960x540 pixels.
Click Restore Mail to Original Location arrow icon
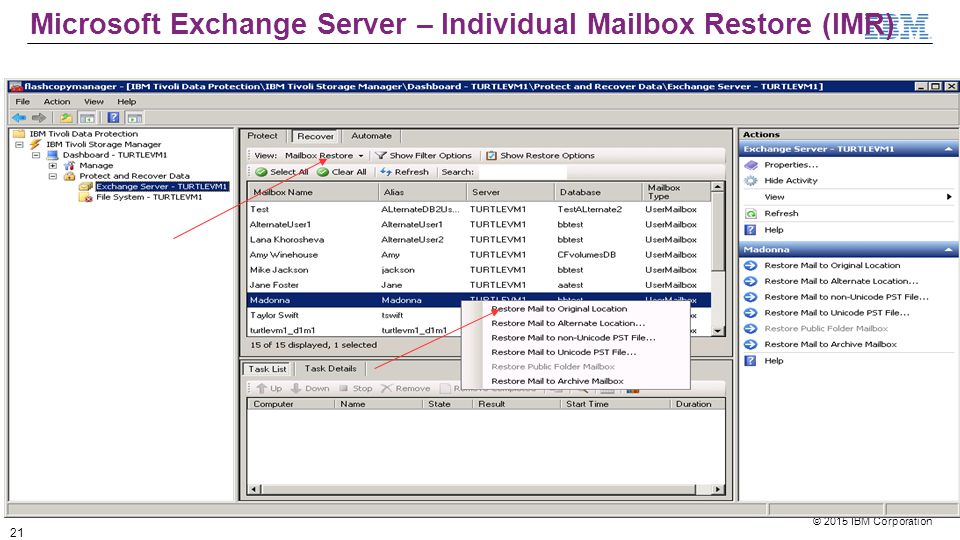pos(751,266)
